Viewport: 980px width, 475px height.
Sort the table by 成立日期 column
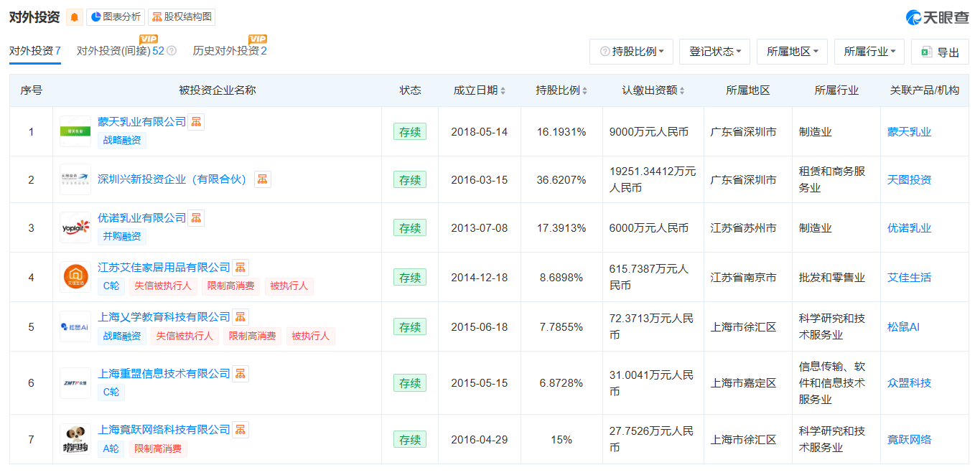click(479, 90)
